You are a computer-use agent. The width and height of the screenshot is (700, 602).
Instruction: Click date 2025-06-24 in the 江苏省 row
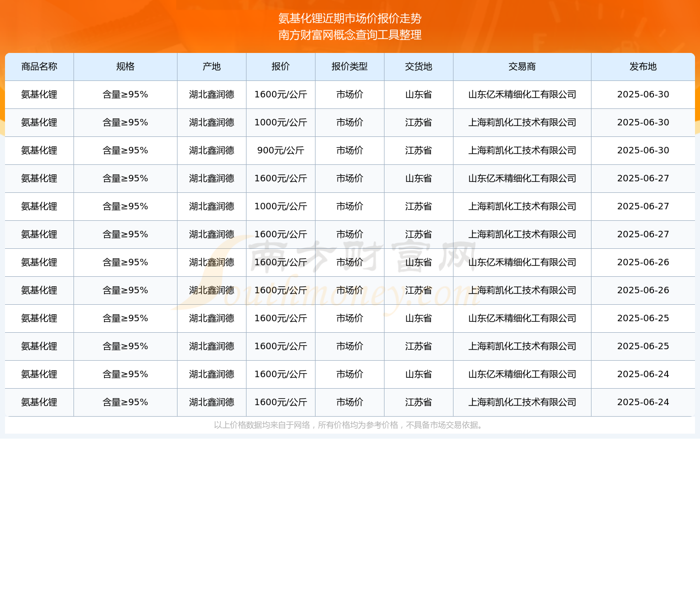[643, 402]
